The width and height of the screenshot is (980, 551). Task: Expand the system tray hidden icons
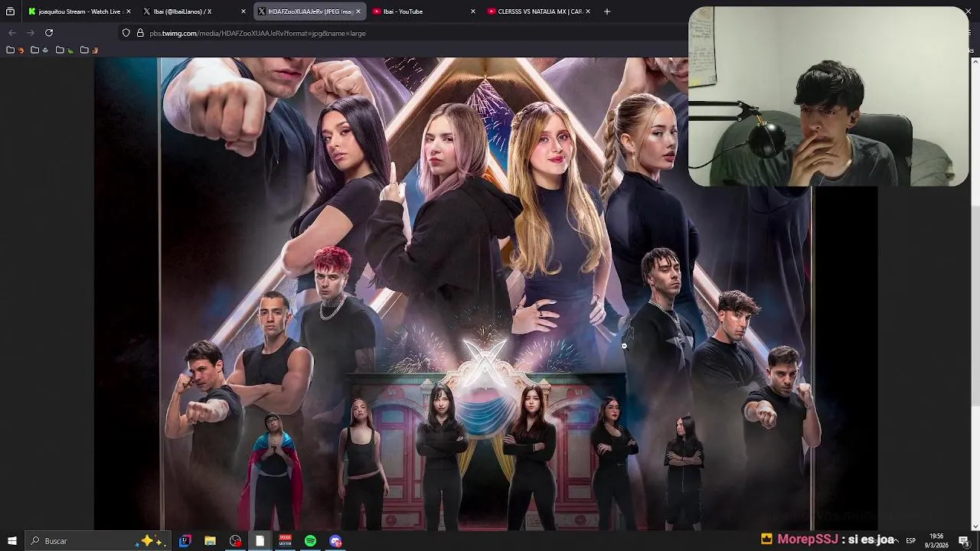coord(896,541)
